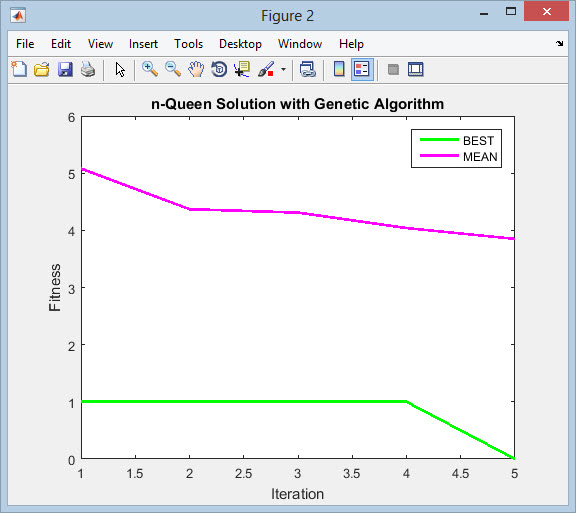The width and height of the screenshot is (576, 513).
Task: Enable the Rotate 3D tool
Action: (x=219, y=69)
